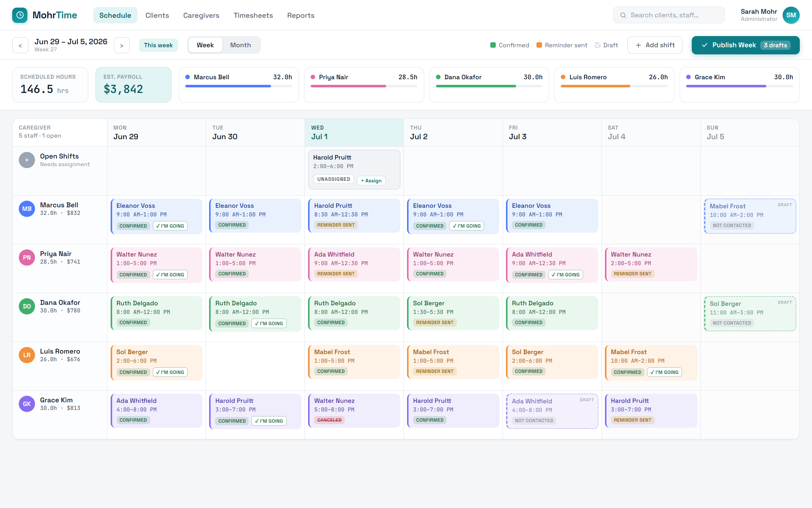Open Marcus Bell's hours summary card

pos(239,85)
